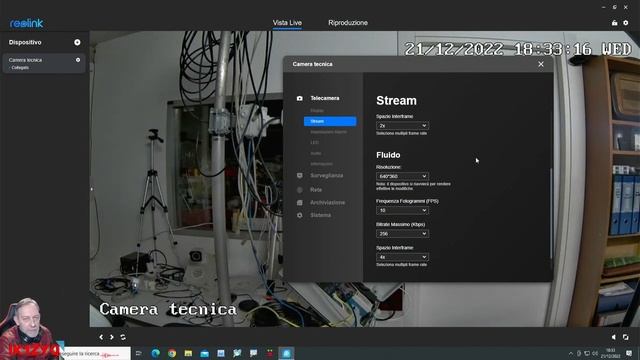Click the network icon in system tray
This screenshot has height=360, width=640.
[587, 353]
